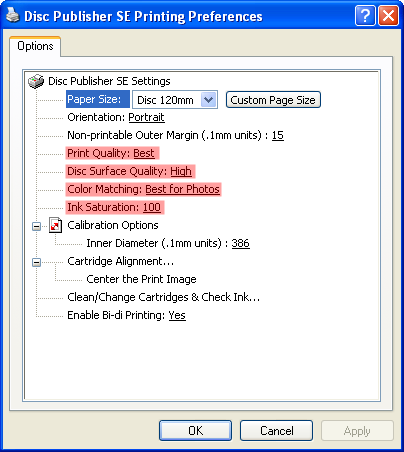The image size is (404, 452).
Task: Click the printer icon in the title bar
Action: click(x=13, y=15)
